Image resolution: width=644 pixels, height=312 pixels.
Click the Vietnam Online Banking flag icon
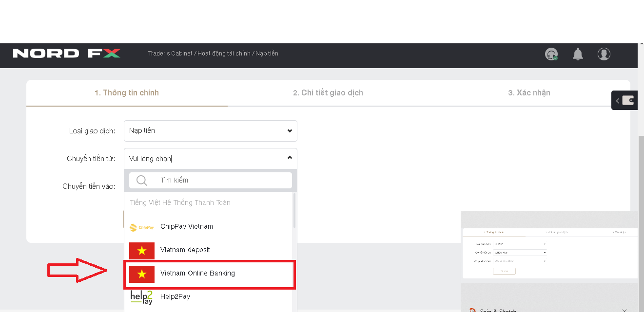tap(142, 274)
